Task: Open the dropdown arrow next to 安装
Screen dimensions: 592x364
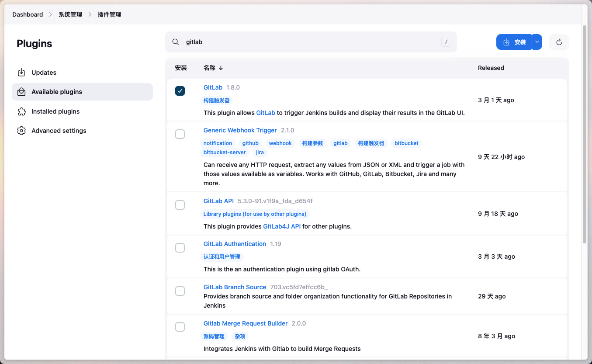Action: coord(537,42)
